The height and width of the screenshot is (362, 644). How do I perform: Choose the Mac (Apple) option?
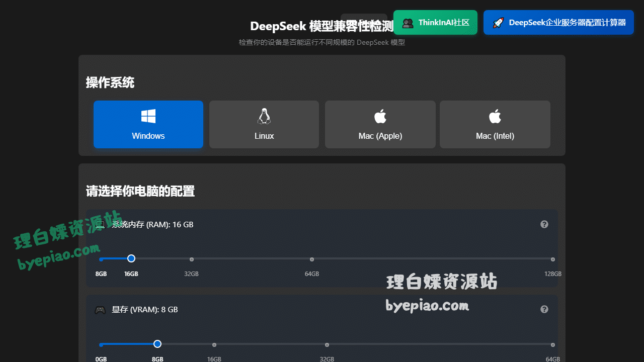point(380,124)
